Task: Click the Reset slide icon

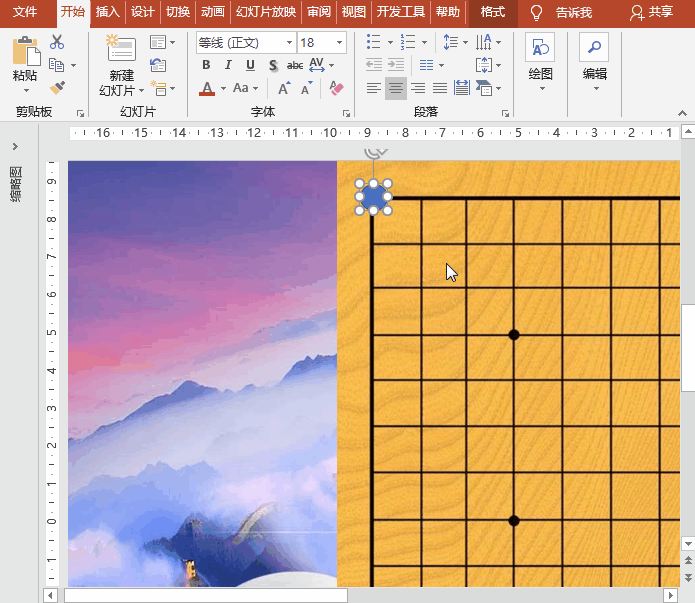Action: pyautogui.click(x=158, y=65)
